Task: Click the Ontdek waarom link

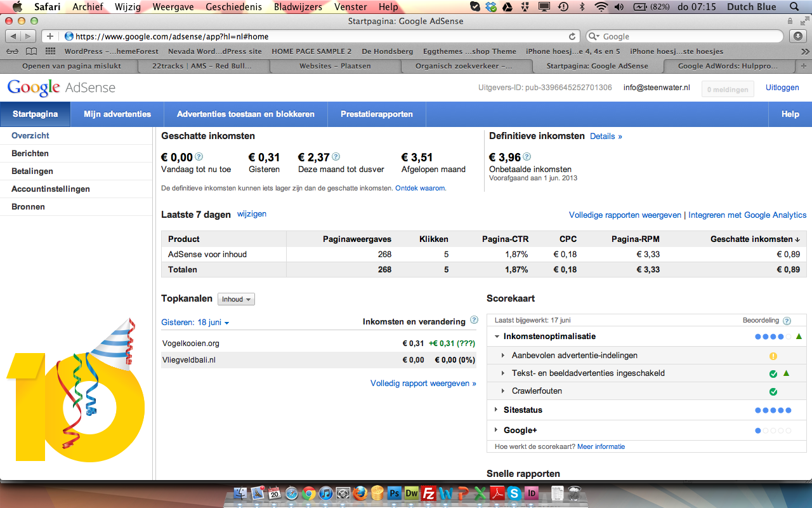Action: (420, 188)
